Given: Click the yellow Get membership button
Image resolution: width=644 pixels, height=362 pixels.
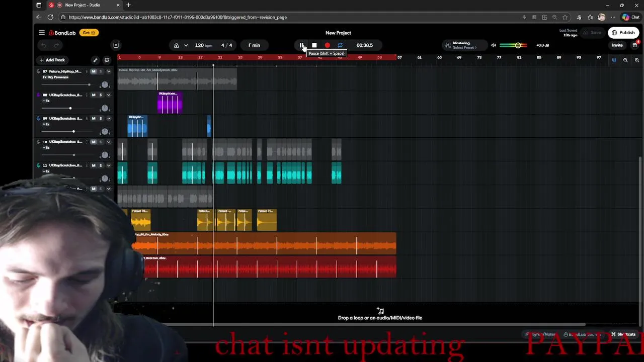Looking at the screenshot, I should [89, 33].
